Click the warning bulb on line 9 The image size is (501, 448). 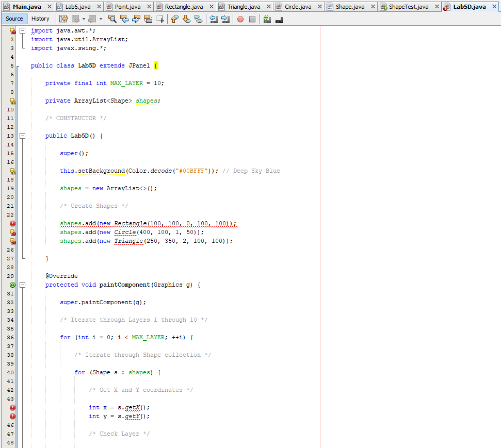click(x=11, y=101)
